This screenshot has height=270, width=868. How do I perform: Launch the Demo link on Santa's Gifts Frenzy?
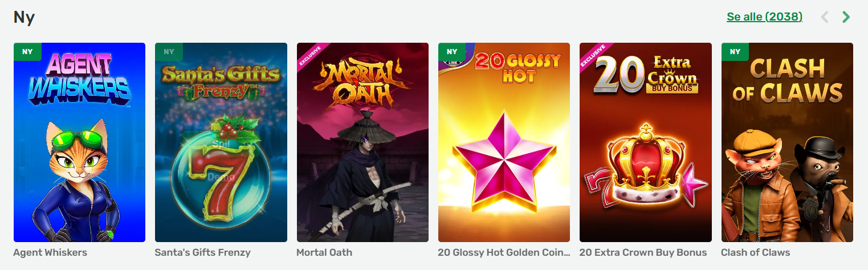221,177
